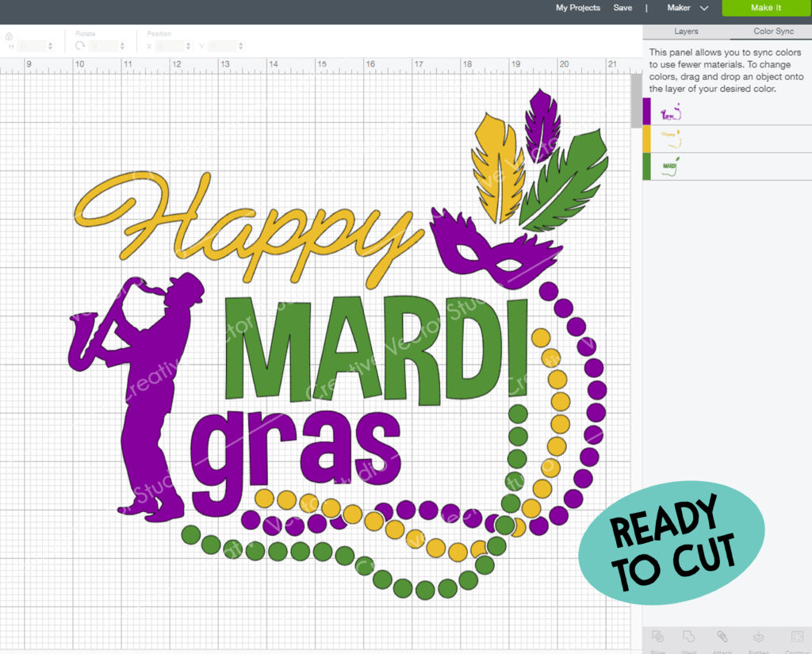Click the yellow layer thumbnail
The image size is (812, 654).
[x=671, y=139]
